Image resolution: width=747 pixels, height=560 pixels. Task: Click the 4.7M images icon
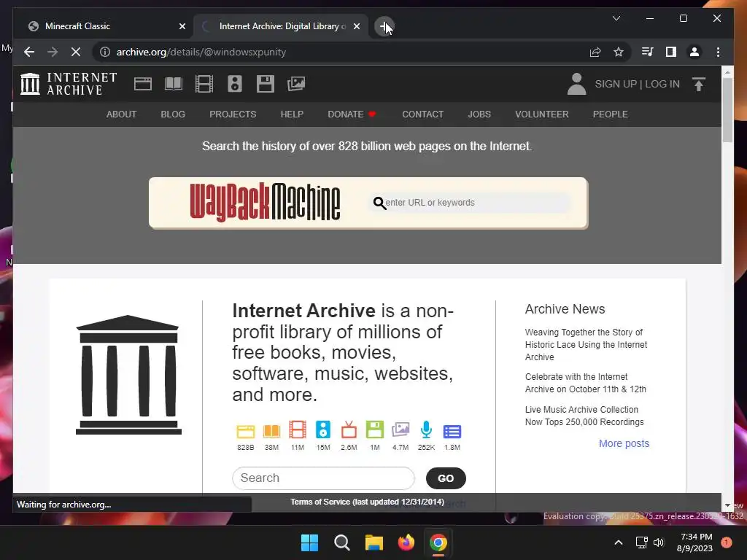pos(400,429)
